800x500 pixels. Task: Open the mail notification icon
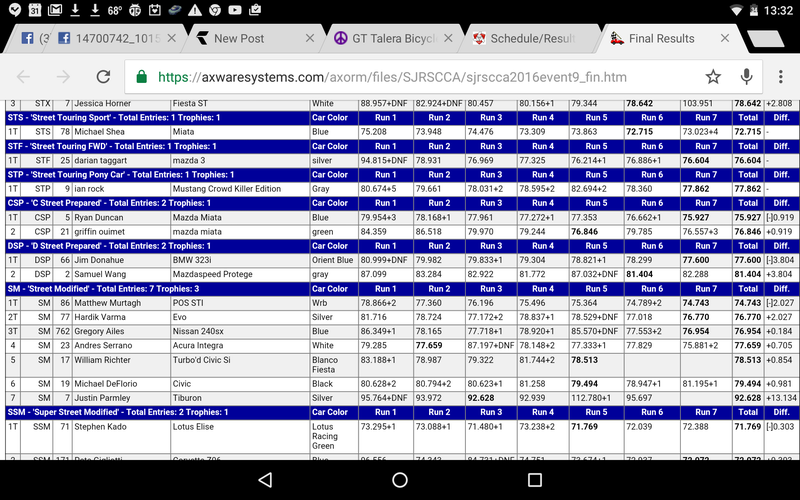(55, 10)
